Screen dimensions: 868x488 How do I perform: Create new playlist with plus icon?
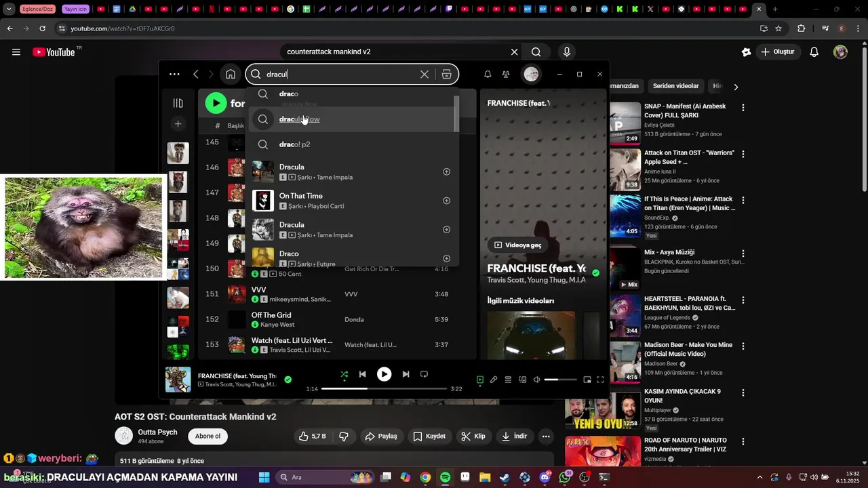tap(178, 124)
